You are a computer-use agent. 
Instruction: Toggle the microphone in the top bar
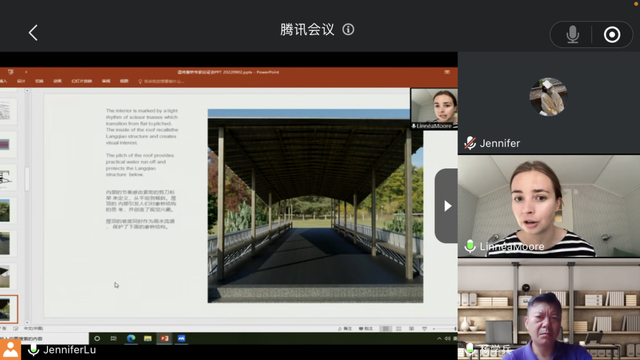pyautogui.click(x=573, y=34)
